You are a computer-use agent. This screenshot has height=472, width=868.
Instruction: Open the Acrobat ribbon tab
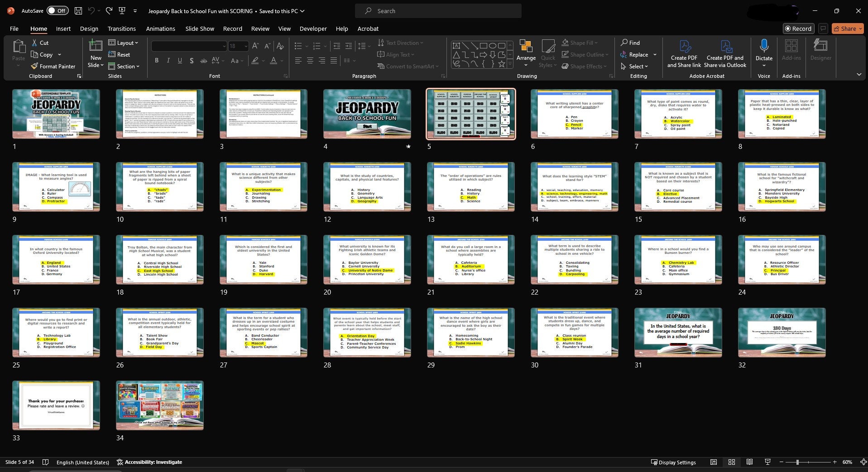click(x=367, y=29)
